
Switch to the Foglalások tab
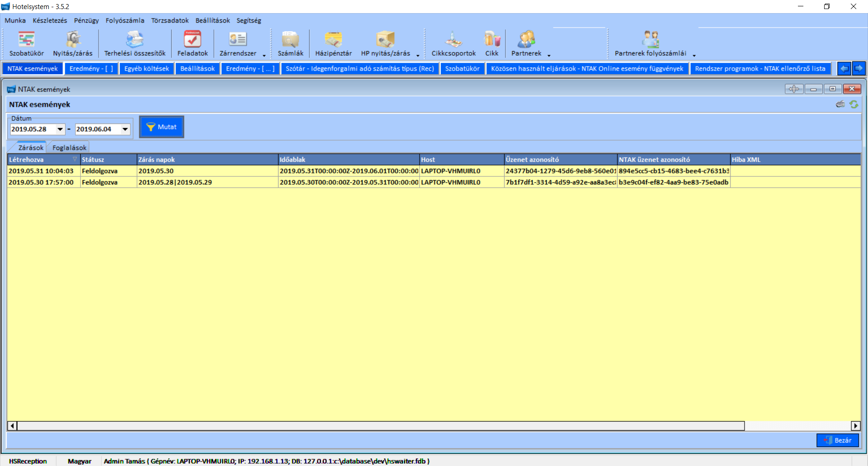[69, 147]
